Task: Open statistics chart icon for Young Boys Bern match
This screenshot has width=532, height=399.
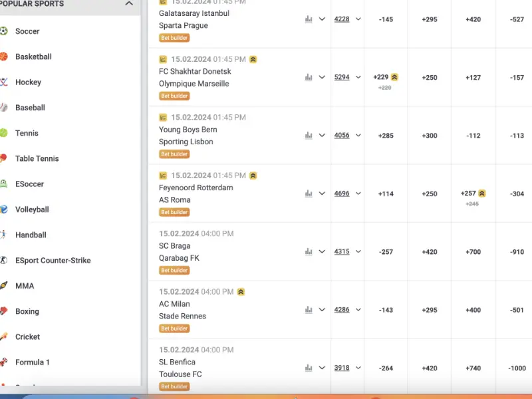Action: [309, 135]
